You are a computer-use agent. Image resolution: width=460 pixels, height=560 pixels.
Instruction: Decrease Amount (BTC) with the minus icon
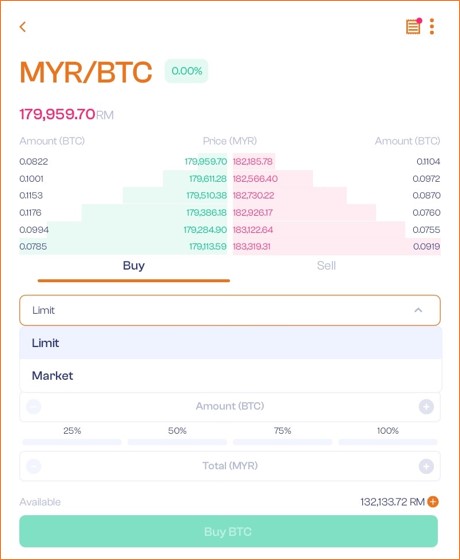34,406
